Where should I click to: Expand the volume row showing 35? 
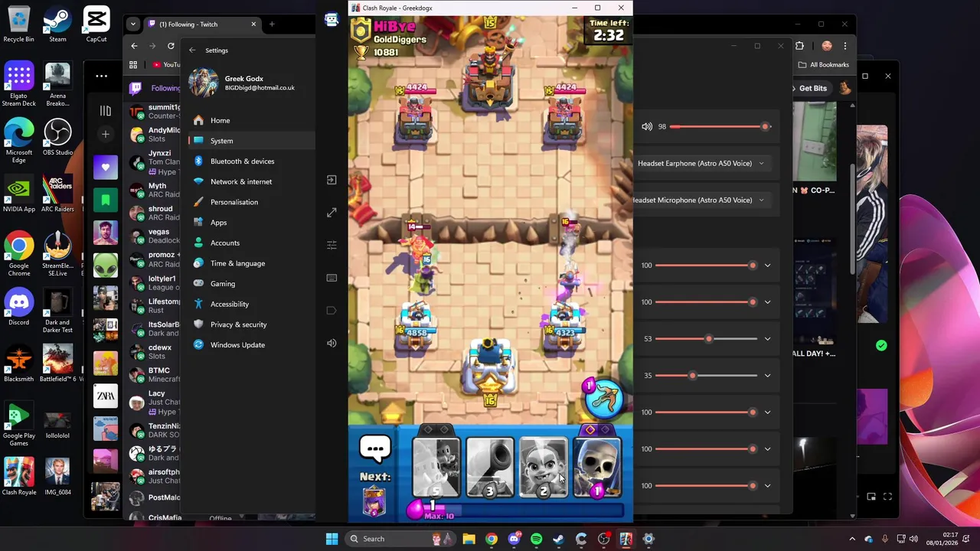tap(767, 376)
